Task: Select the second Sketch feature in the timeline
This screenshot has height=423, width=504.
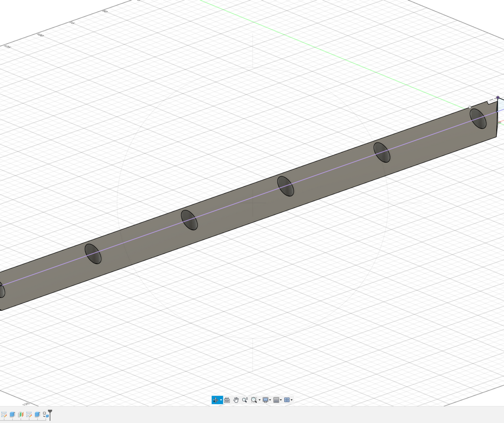Action: pos(29,414)
